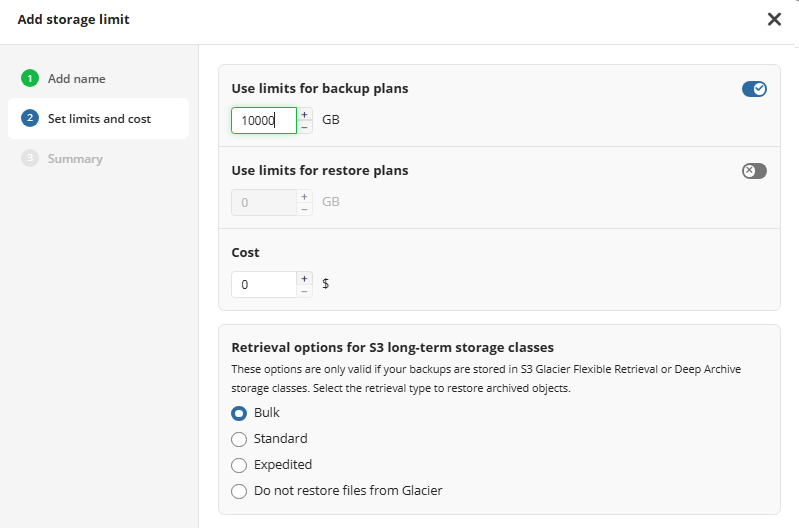Select the Set limits and cost step
The height and width of the screenshot is (528, 799).
point(99,118)
